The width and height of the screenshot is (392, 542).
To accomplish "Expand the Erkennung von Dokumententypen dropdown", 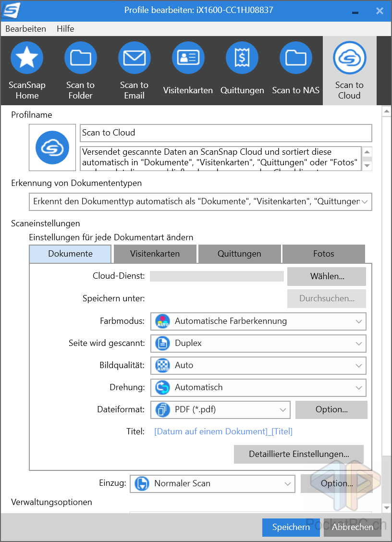I will coord(200,201).
